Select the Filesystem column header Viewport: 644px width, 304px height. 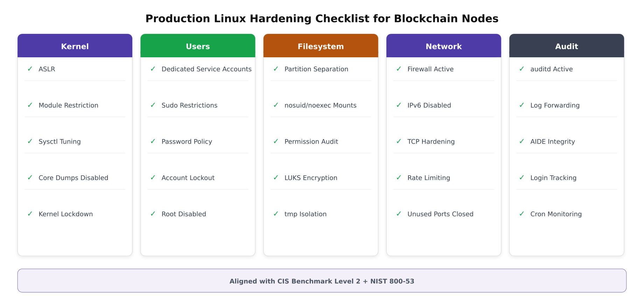click(x=321, y=46)
